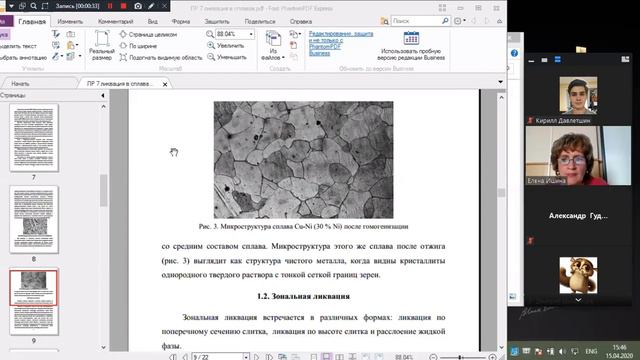Open the search settings gear dropdown

[460, 21]
